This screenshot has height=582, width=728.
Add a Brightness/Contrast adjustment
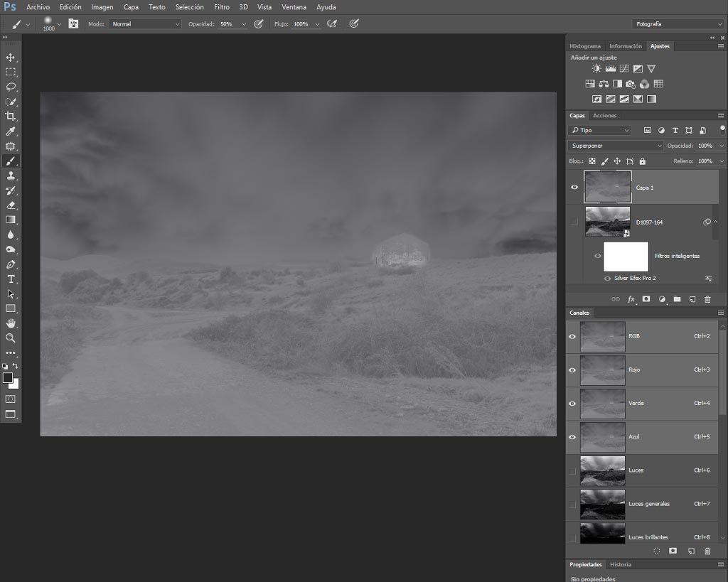pos(596,69)
